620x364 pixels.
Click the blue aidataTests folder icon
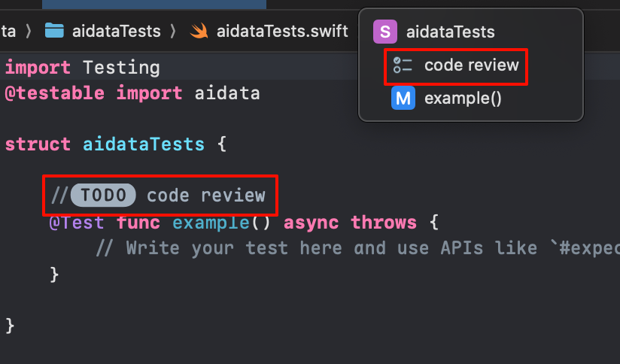(x=54, y=30)
